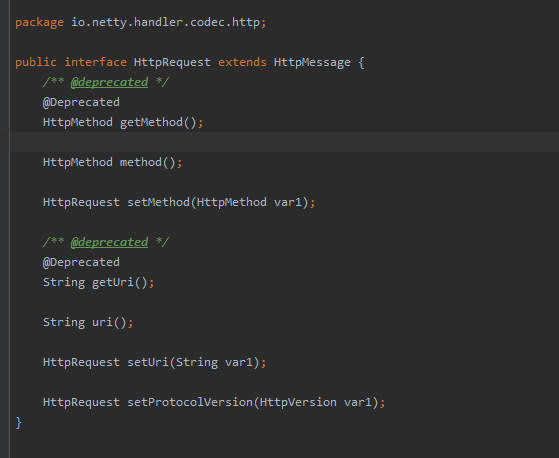Viewport: 559px width, 458px height.
Task: Click the HttpVersion parameter type
Action: (x=298, y=402)
